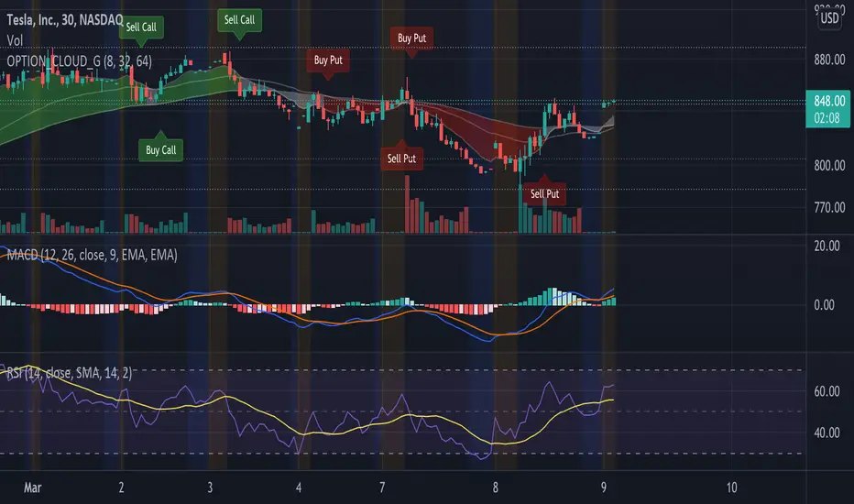
Task: Click the 800.00 price axis label
Action: coord(829,165)
